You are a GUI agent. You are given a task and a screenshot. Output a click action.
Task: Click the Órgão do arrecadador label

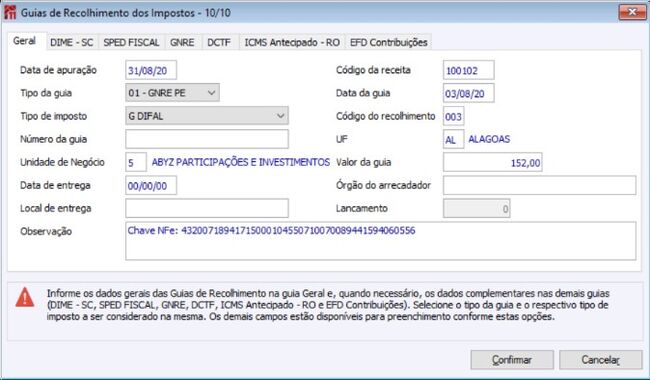383,185
